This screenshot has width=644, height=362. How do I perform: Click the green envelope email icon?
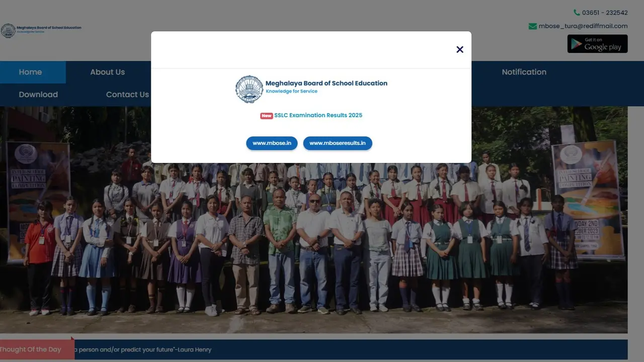click(532, 26)
